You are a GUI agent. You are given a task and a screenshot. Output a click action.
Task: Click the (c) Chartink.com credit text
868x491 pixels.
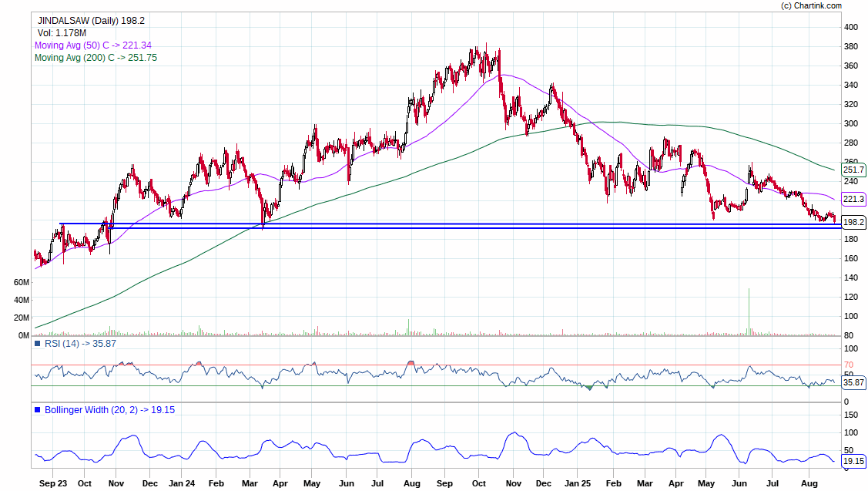[x=811, y=5]
